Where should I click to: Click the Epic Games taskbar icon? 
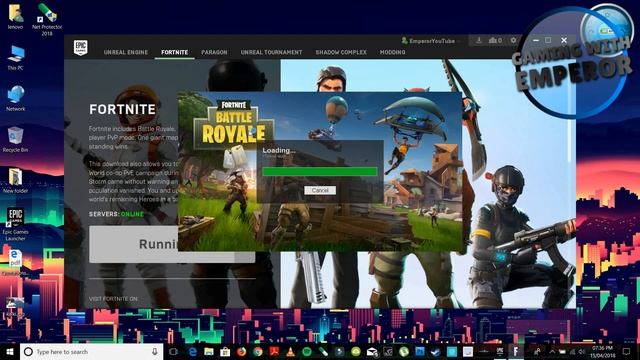[x=500, y=351]
